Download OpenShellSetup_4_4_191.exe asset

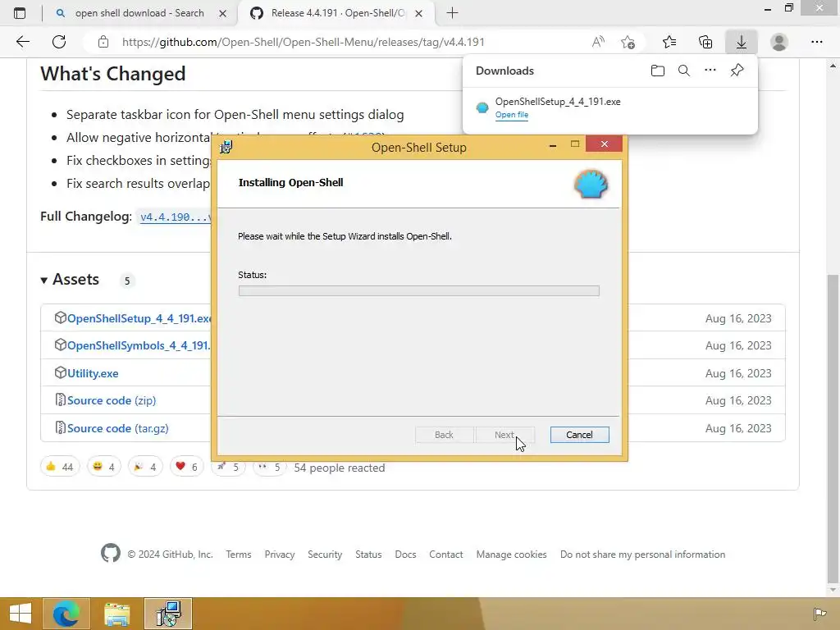click(139, 318)
